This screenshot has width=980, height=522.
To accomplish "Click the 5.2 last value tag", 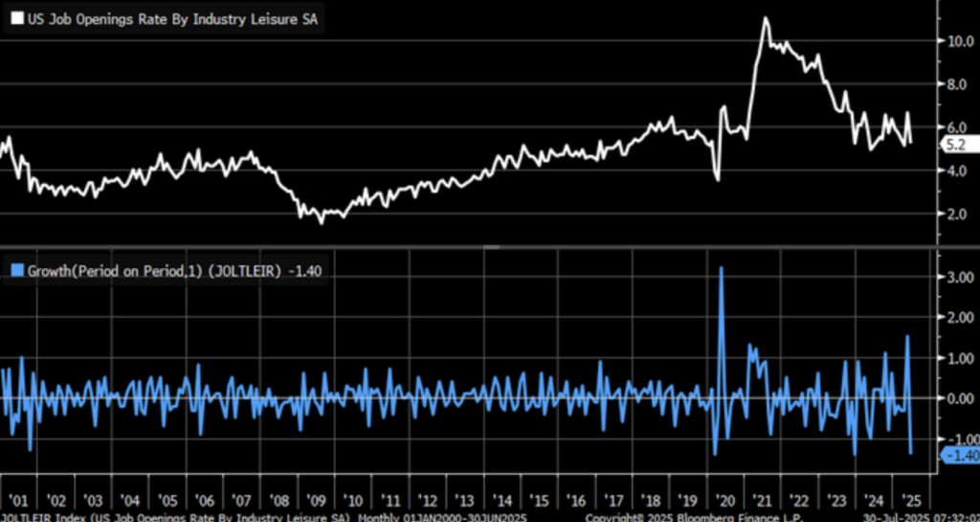I will click(x=957, y=146).
